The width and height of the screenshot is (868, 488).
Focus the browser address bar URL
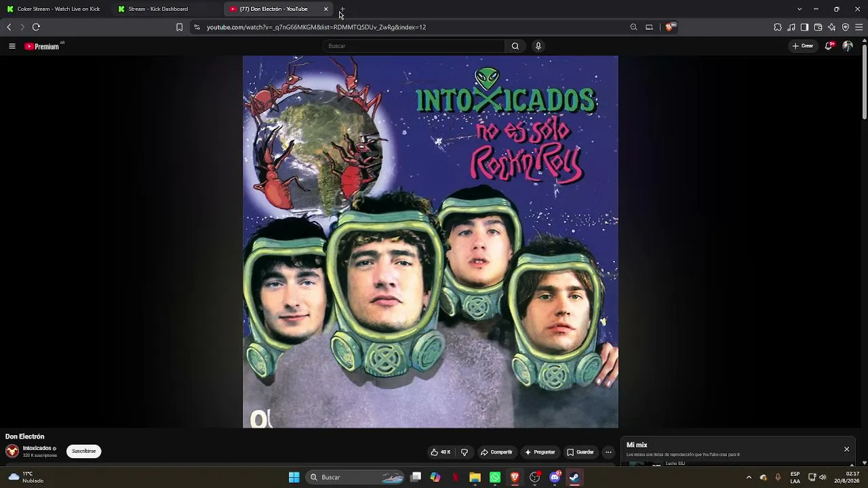316,27
